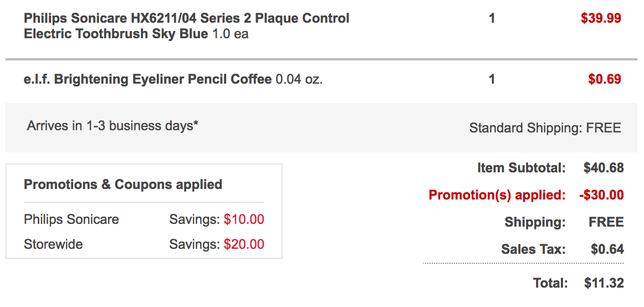Click the red 'Promotion(s) applied:' label

497,195
